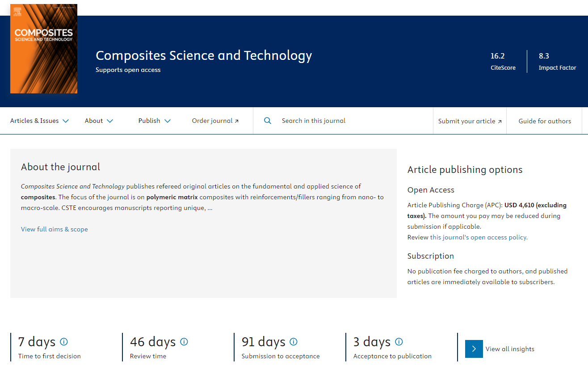Click the Search in this journal field
Viewport: 588px width, 365px height.
pyautogui.click(x=343, y=121)
